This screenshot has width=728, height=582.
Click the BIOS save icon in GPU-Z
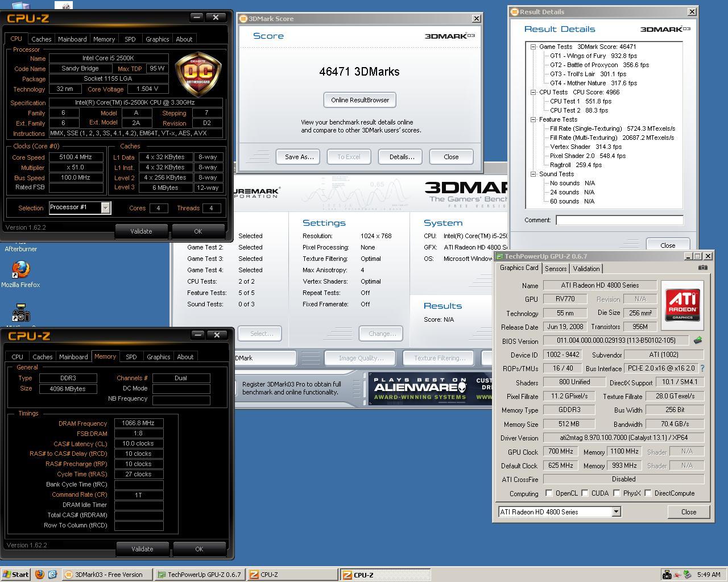click(698, 340)
